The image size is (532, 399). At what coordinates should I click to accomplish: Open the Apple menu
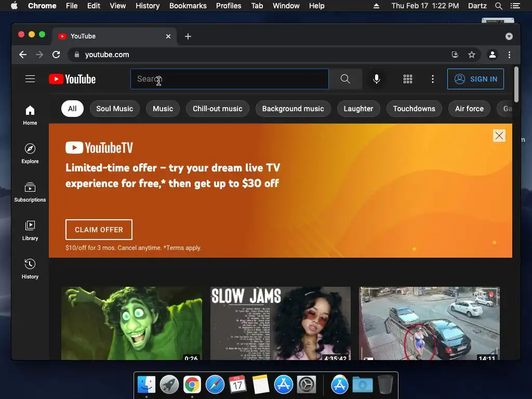[14, 6]
